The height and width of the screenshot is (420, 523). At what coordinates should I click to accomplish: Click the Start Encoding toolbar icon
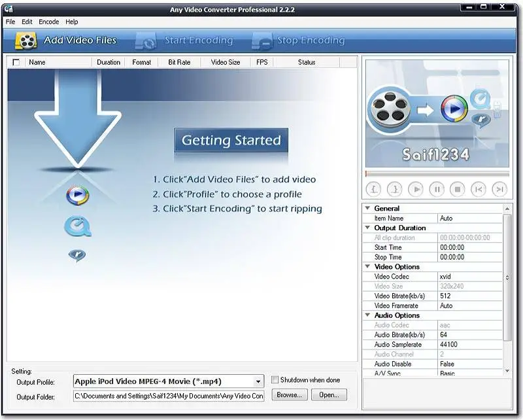pyautogui.click(x=146, y=41)
